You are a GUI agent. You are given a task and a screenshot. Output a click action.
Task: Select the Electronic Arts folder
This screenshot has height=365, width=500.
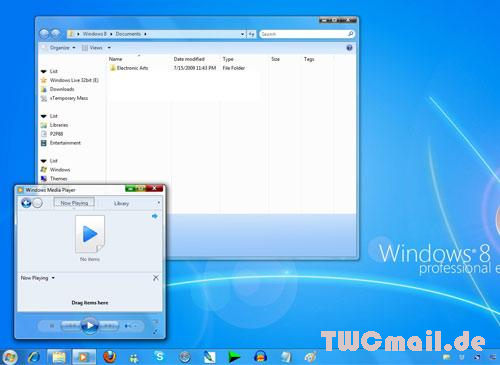(132, 68)
